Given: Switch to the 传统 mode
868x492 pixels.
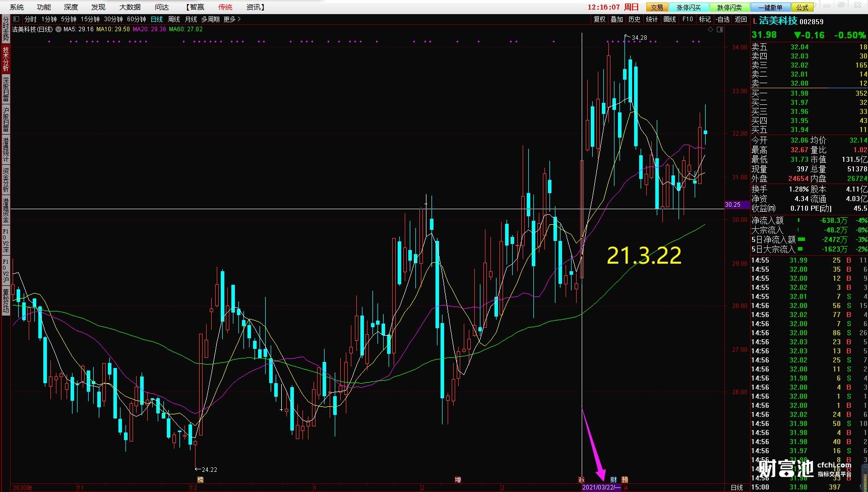Looking at the screenshot, I should (x=225, y=7).
